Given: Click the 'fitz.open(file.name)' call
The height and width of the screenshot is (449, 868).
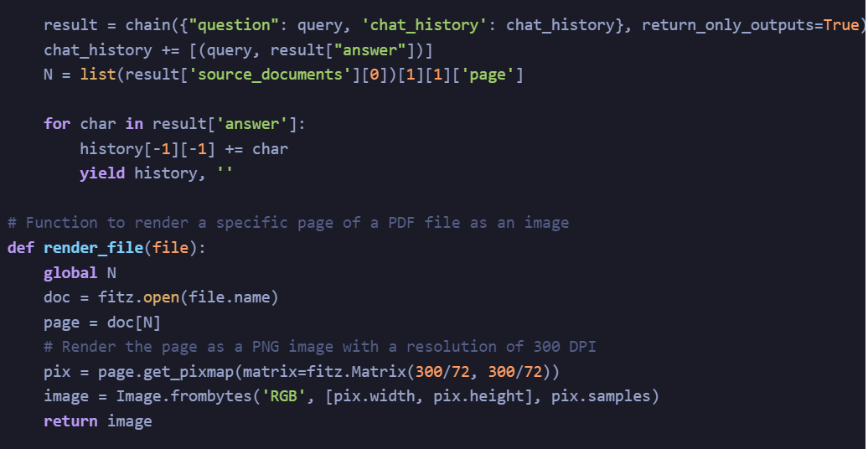Looking at the screenshot, I should click(x=189, y=297).
